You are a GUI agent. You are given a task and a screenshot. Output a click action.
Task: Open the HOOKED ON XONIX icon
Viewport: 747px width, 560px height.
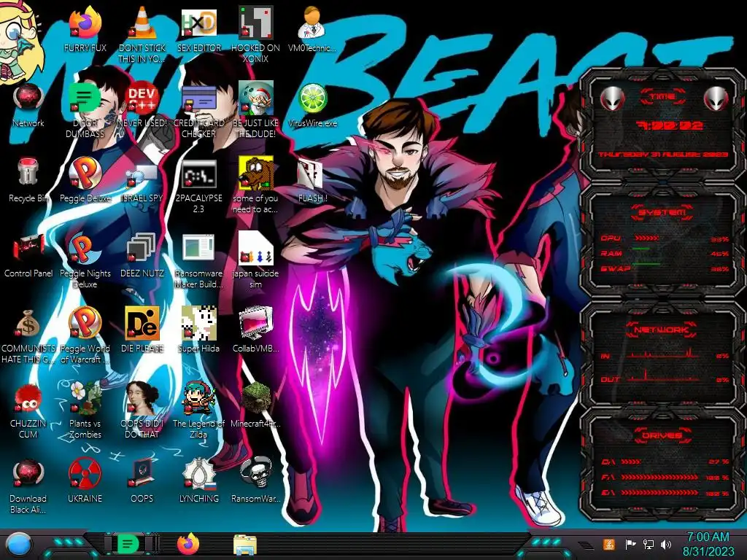255,23
